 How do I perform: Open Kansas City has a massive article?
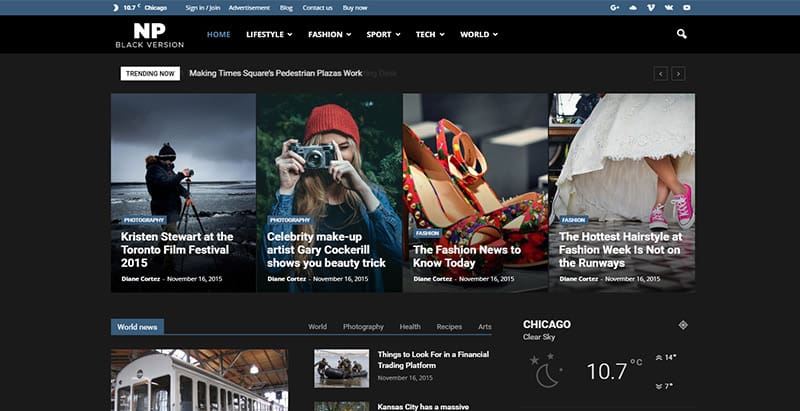coord(423,406)
